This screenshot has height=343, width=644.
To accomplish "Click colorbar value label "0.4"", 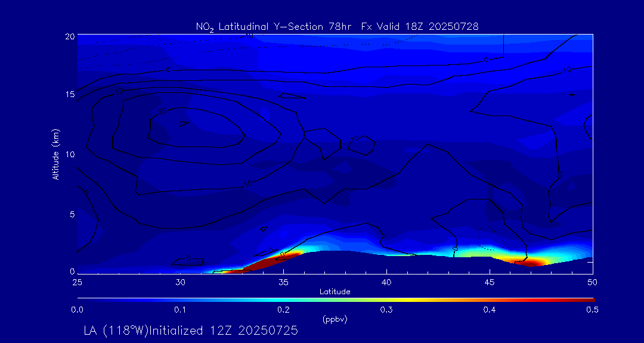I will point(490,310).
